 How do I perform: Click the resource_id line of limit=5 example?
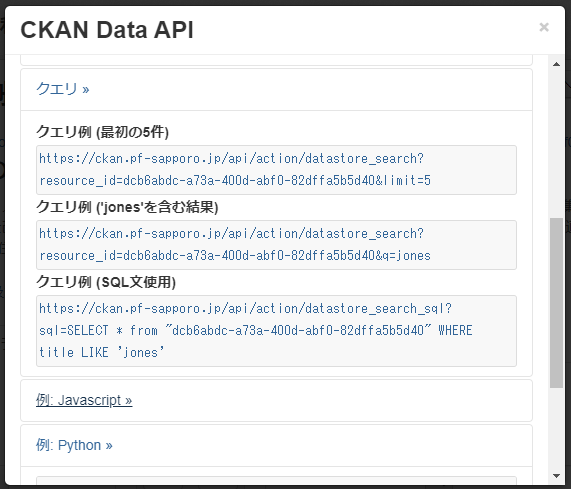point(235,180)
